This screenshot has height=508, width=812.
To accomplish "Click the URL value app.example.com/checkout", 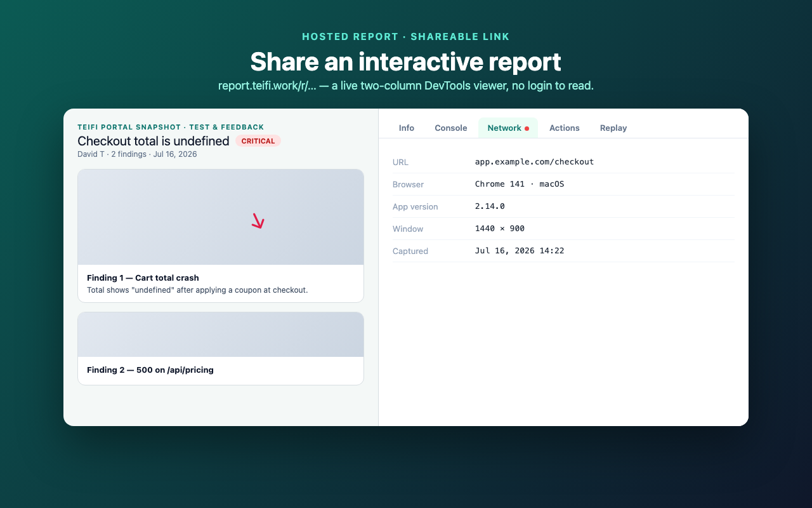I will pyautogui.click(x=534, y=162).
